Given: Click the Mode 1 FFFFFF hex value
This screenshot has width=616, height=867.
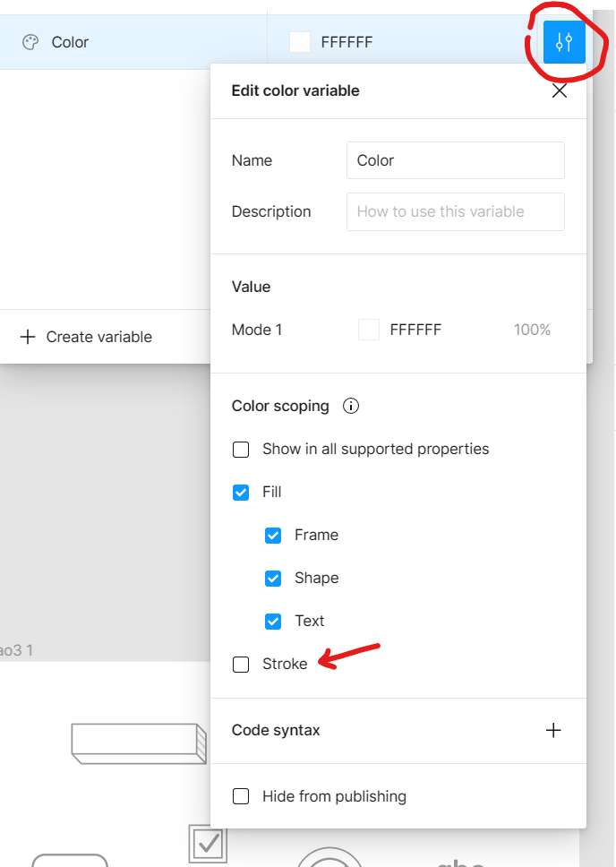Looking at the screenshot, I should (415, 330).
